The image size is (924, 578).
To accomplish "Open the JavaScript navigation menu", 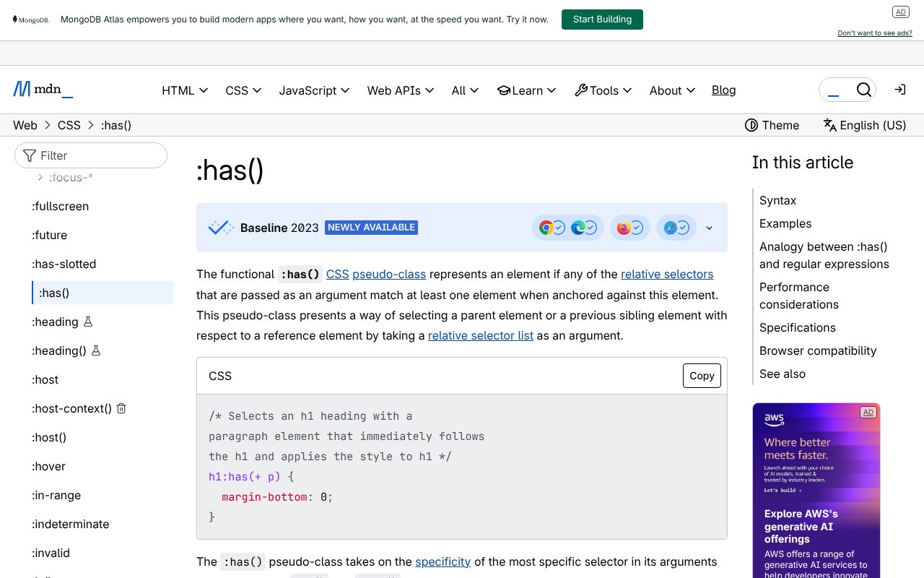I will click(314, 90).
